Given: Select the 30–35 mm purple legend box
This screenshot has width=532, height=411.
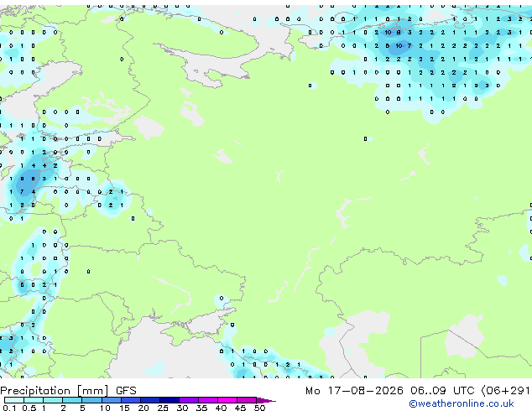Looking at the screenshot, I should click(189, 400).
